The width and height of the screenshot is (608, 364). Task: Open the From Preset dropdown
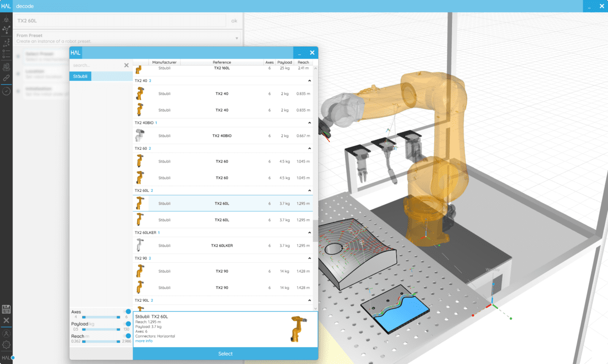237,38
